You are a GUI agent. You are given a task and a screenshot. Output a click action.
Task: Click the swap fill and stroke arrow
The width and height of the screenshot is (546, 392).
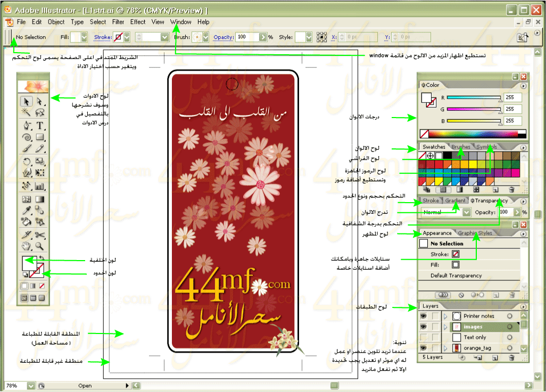[x=42, y=258]
